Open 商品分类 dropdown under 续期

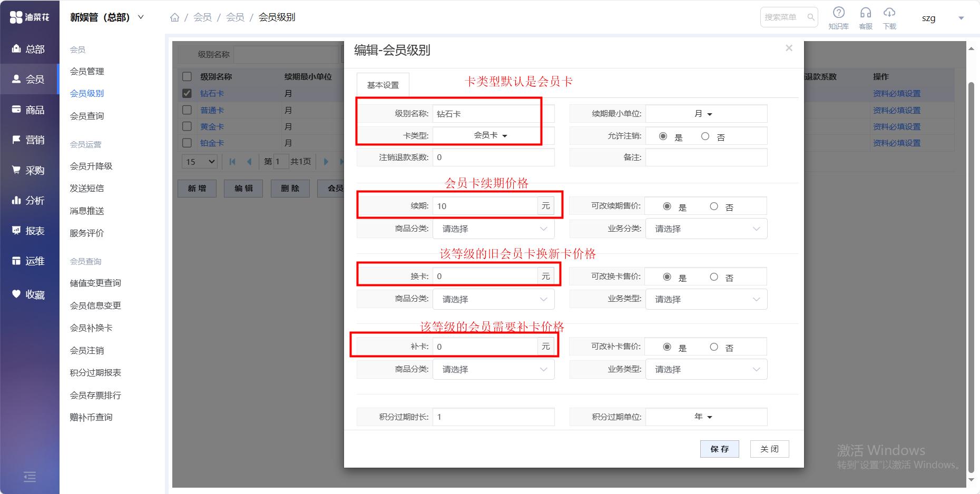494,229
